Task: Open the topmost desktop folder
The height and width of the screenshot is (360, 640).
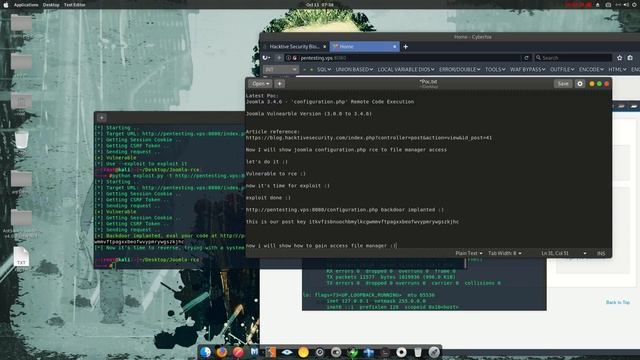Action: click(x=21, y=23)
